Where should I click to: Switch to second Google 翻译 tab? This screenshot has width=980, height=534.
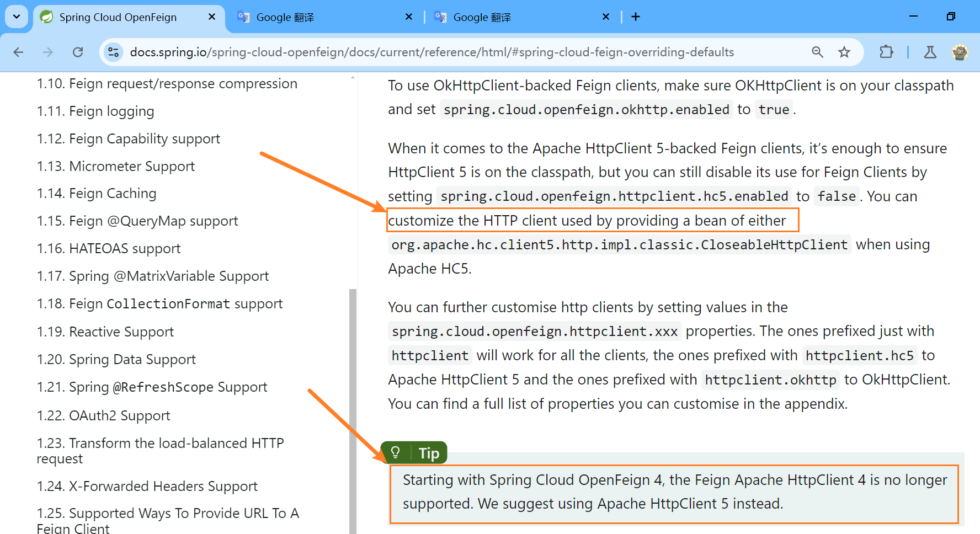coord(523,17)
